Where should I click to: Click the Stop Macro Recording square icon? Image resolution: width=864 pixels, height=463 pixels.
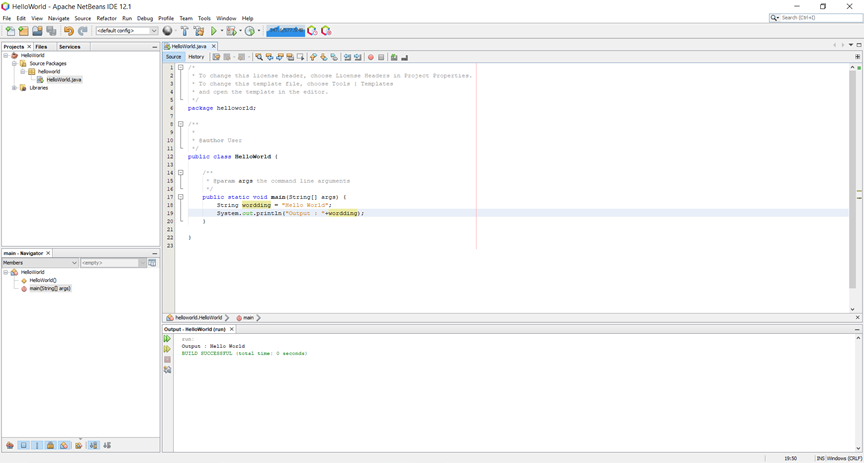point(381,57)
